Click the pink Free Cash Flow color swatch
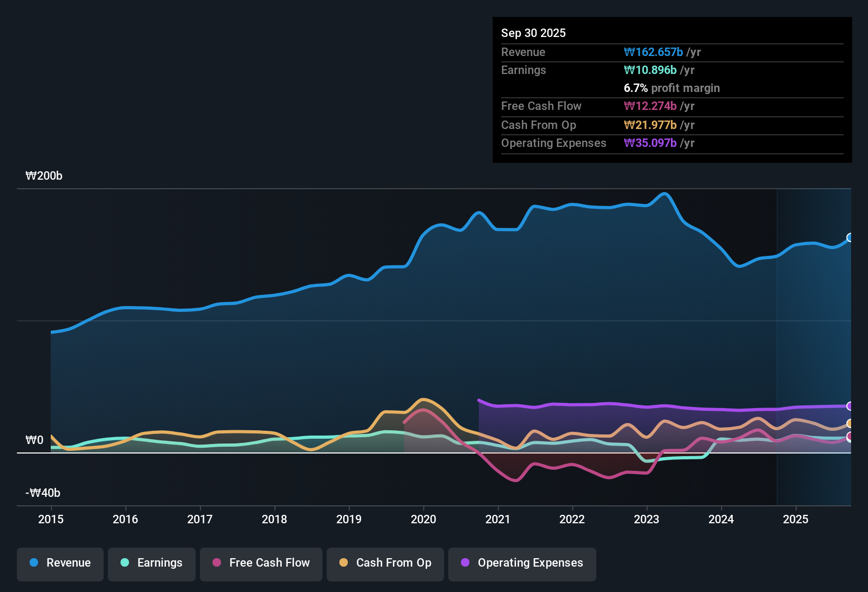Viewport: 868px width, 592px height. pos(216,563)
